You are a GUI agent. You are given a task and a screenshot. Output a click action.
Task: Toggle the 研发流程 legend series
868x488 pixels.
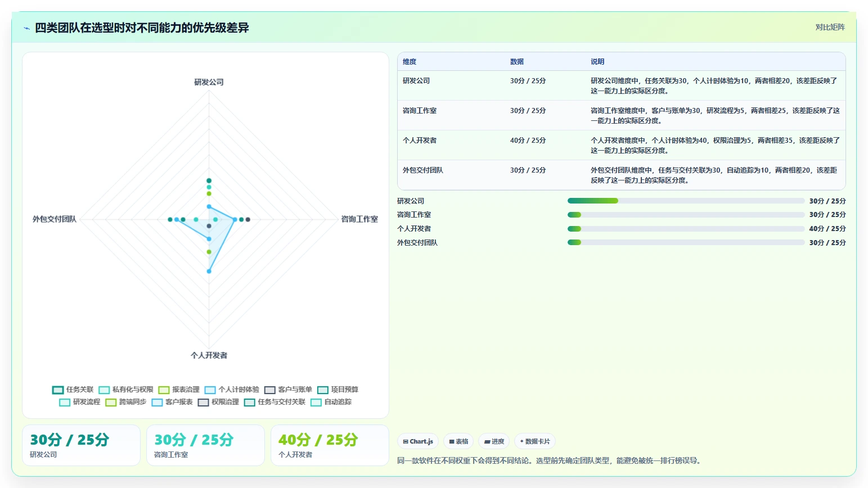[x=79, y=402]
